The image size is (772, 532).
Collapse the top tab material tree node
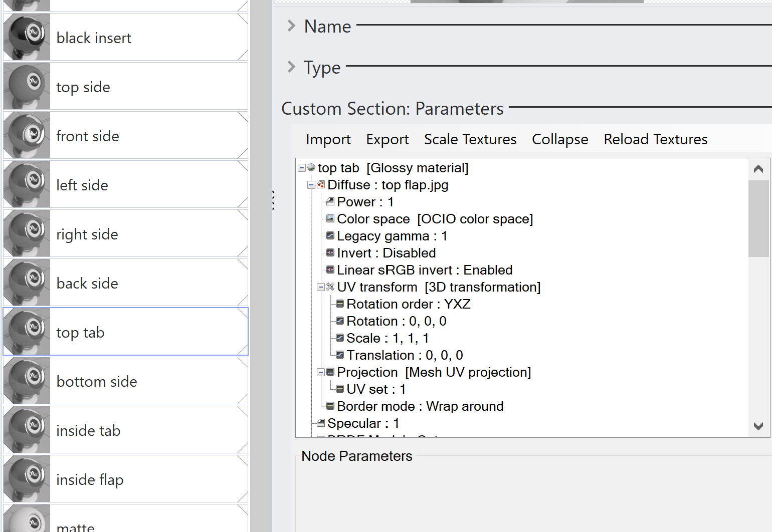[x=302, y=168]
